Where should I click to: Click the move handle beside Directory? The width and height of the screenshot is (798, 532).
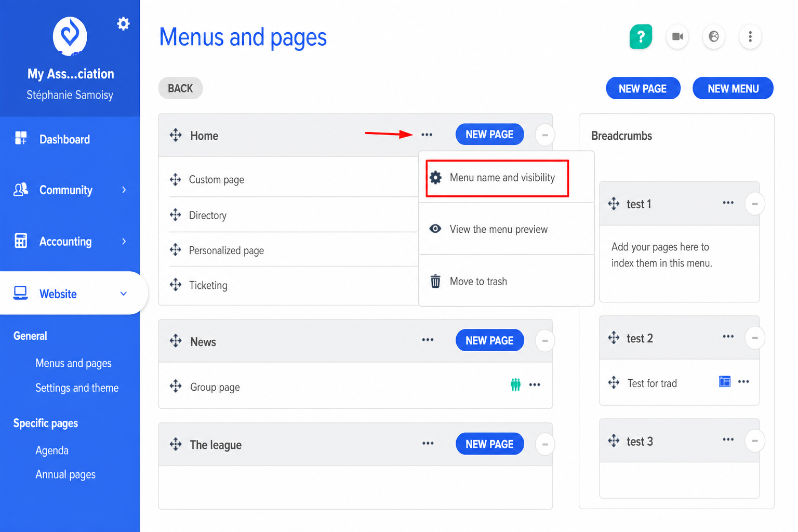point(176,215)
